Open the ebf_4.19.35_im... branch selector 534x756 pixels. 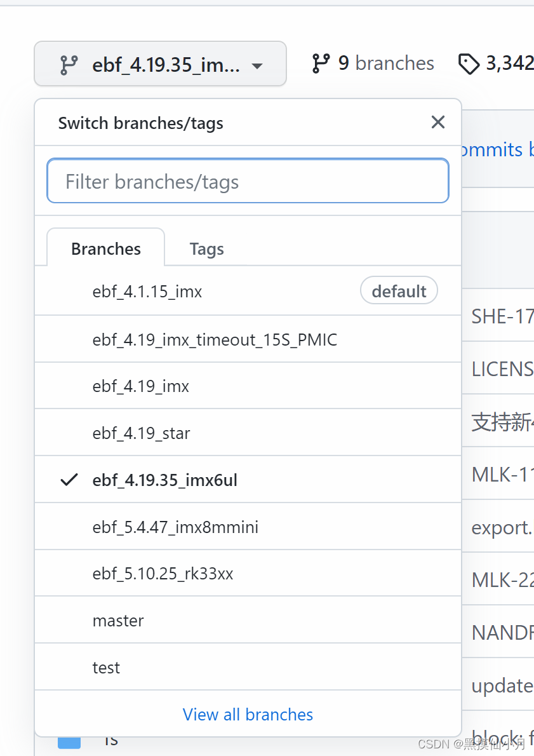tap(160, 64)
